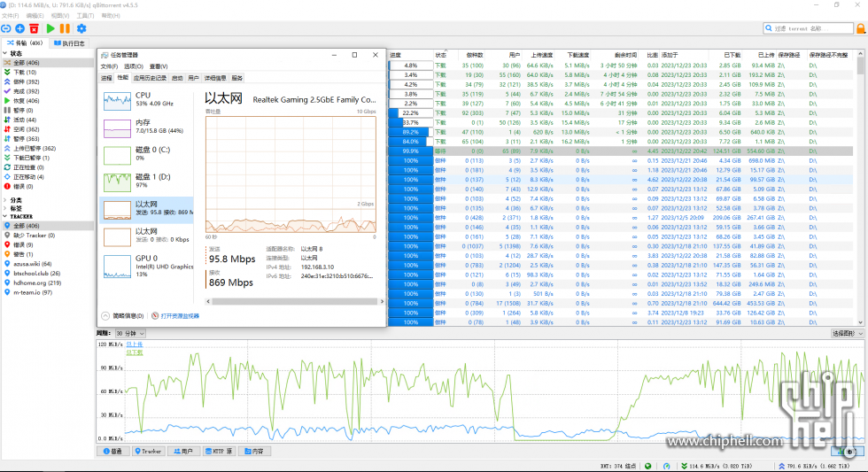Select 正在移动 (4) status filter
Viewport: 868px width, 472px height.
pos(28,177)
